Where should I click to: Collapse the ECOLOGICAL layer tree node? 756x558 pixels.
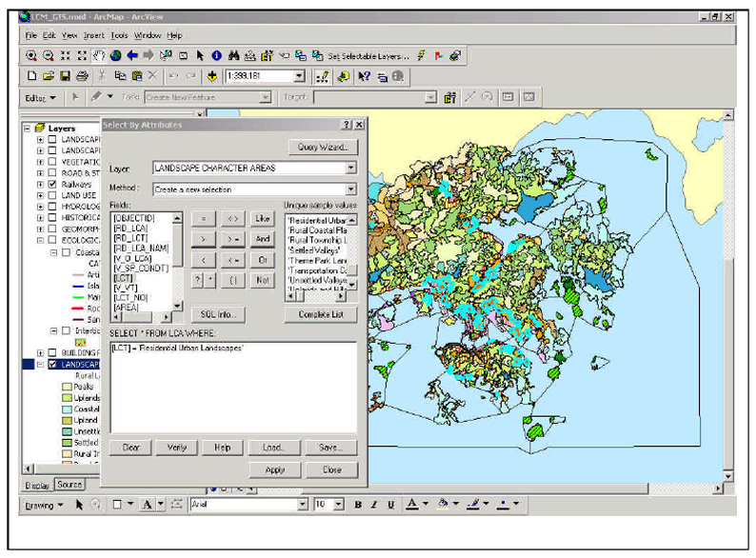pos(41,240)
